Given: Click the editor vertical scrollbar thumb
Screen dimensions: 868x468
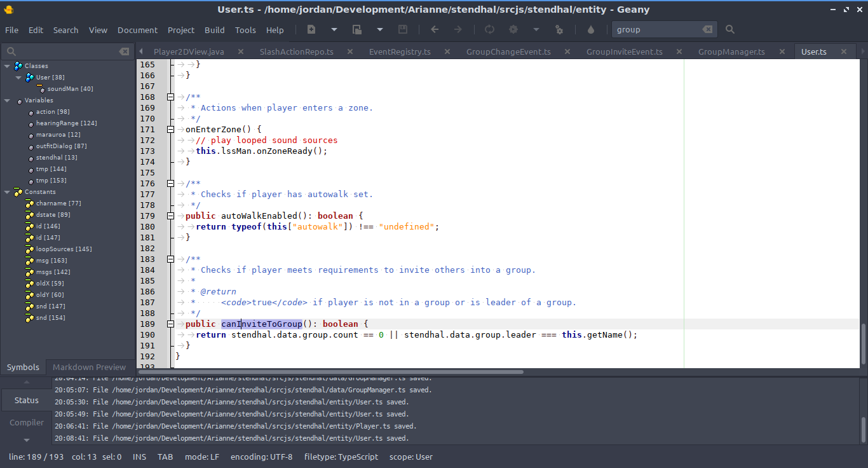Looking at the screenshot, I should [x=863, y=343].
